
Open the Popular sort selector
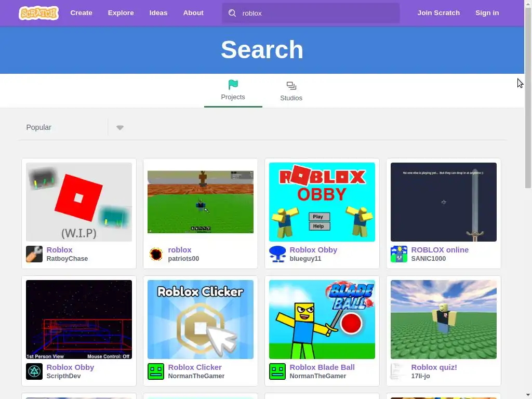pyautogui.click(x=75, y=128)
